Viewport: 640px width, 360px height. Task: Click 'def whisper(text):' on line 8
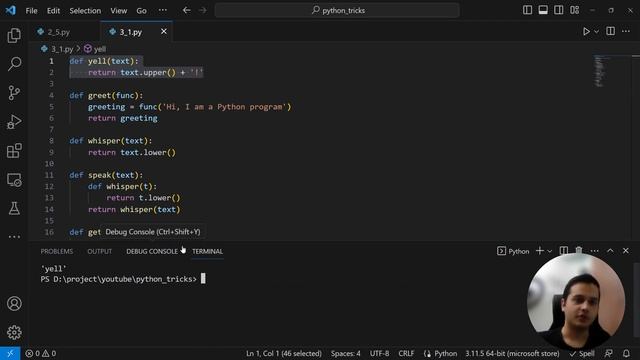[111, 141]
